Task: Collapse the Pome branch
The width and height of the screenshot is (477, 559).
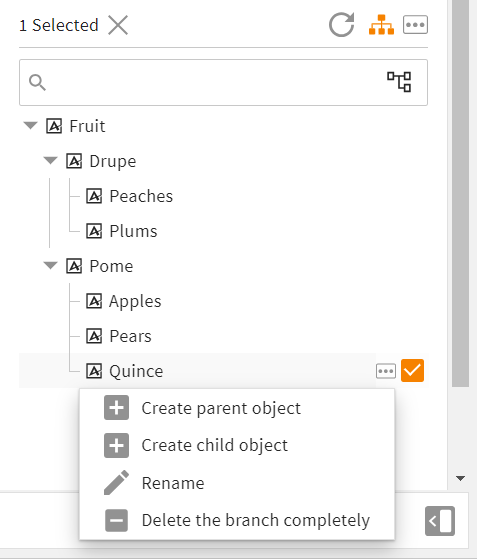Action: point(50,266)
